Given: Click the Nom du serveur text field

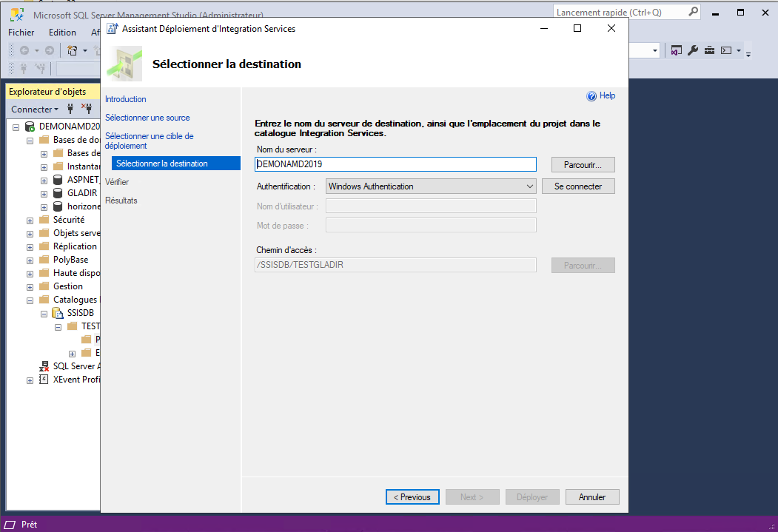Looking at the screenshot, I should click(x=395, y=164).
